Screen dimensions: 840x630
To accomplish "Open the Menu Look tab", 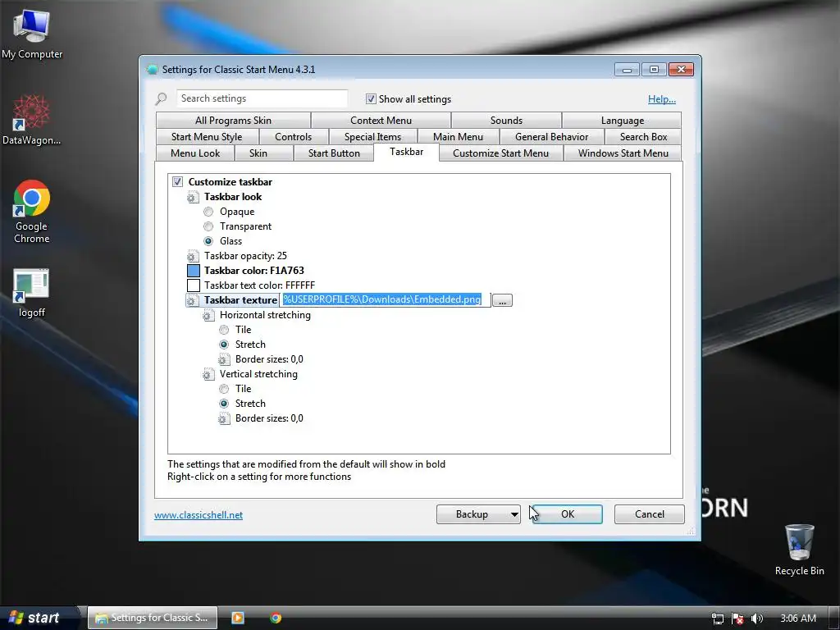I will click(195, 153).
